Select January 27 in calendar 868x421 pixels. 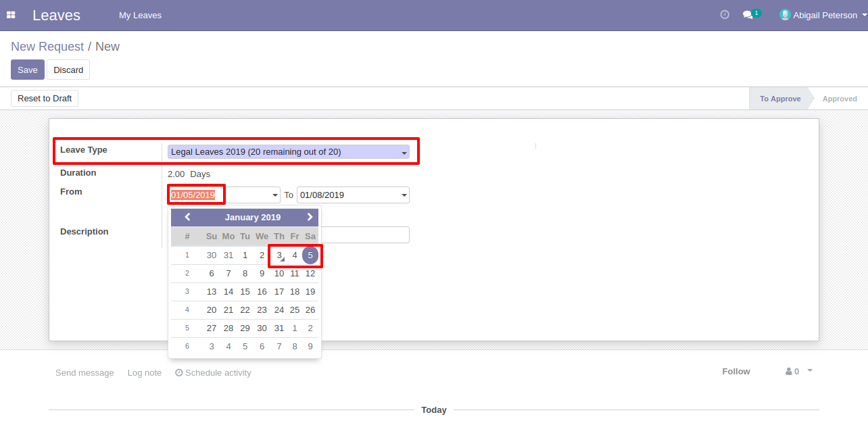pyautogui.click(x=212, y=328)
